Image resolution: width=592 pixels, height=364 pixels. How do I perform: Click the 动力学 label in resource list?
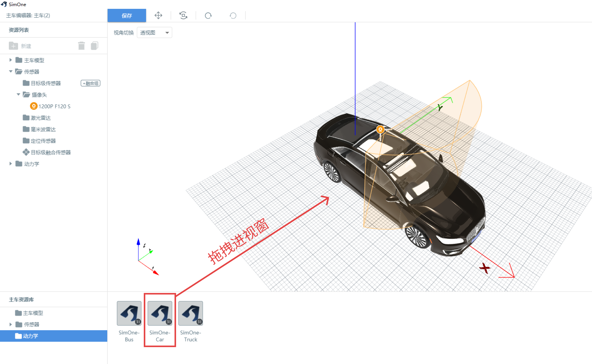[32, 164]
